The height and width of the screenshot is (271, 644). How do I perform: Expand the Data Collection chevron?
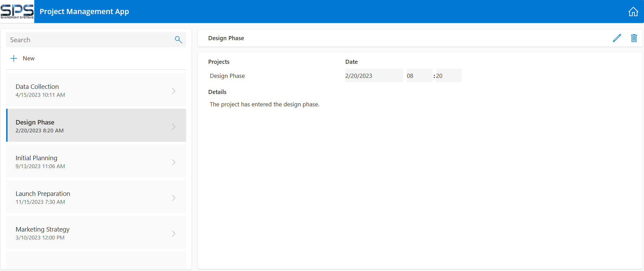click(x=173, y=91)
